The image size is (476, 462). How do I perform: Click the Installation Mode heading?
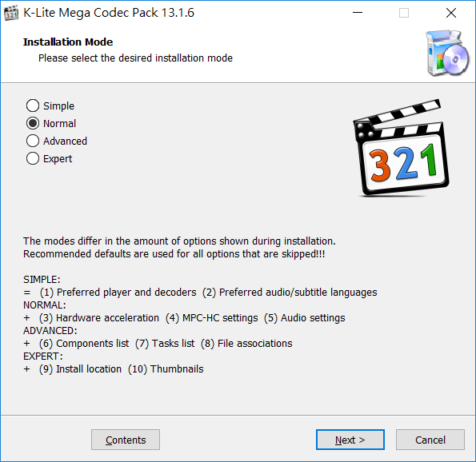68,42
